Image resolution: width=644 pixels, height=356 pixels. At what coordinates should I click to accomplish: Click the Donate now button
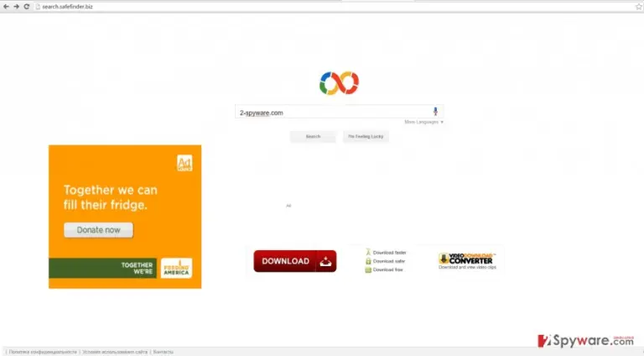(99, 230)
